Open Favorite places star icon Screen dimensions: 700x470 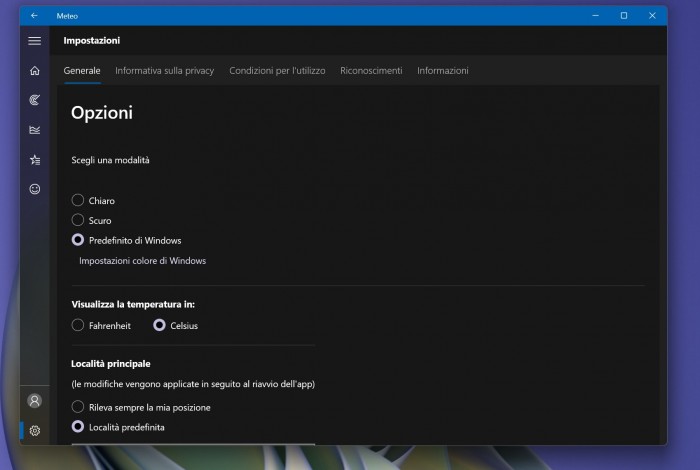(35, 159)
